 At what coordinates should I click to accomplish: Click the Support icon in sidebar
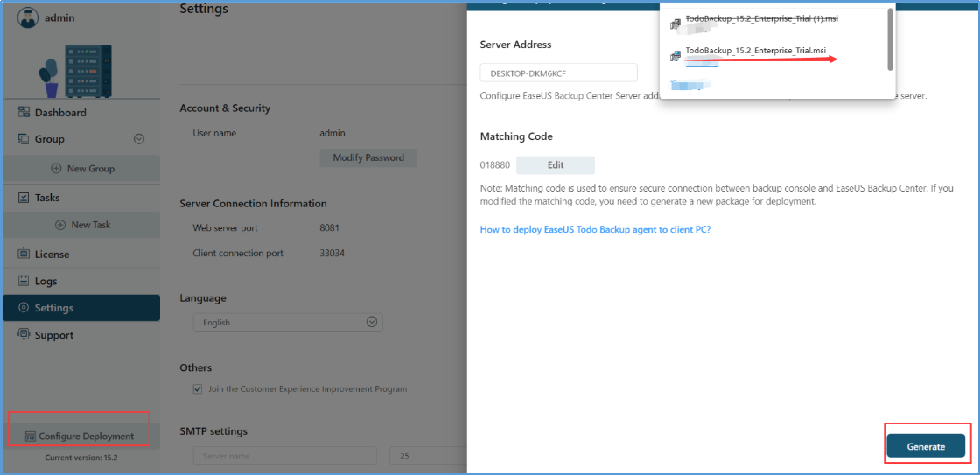pyautogui.click(x=24, y=335)
